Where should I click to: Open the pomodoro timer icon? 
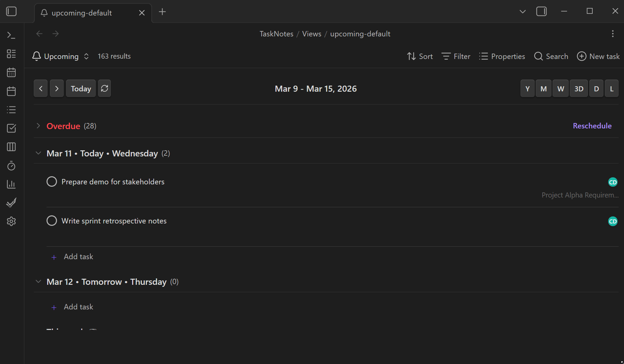pos(11,166)
